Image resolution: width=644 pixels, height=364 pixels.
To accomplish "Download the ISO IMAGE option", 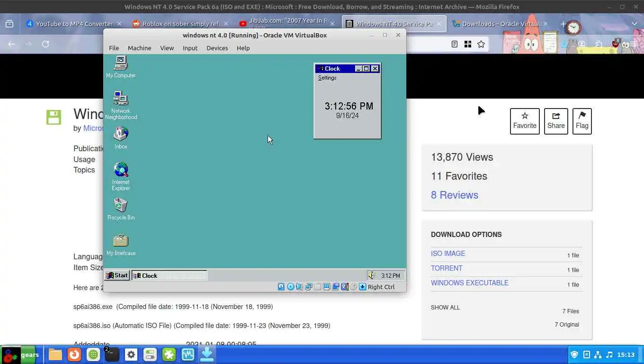I will click(x=448, y=254).
